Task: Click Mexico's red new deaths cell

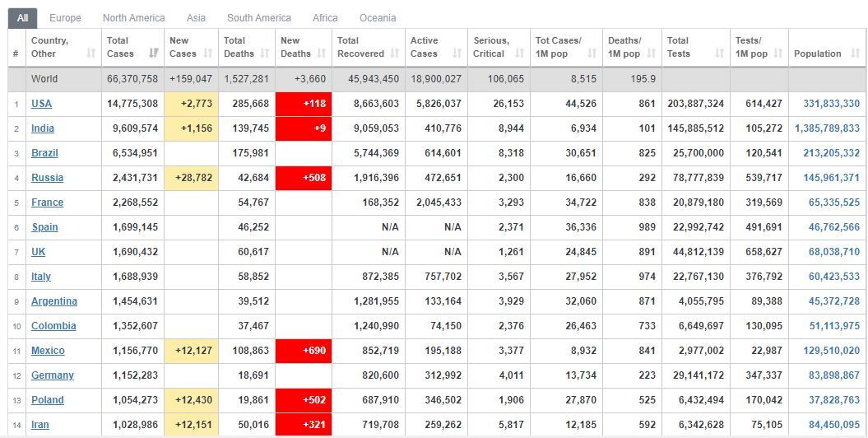Action: (x=304, y=351)
